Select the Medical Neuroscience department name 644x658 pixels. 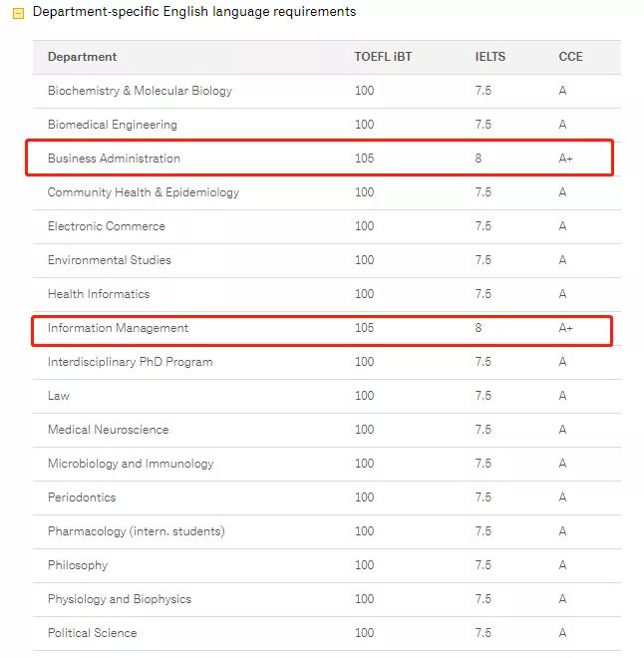click(108, 430)
